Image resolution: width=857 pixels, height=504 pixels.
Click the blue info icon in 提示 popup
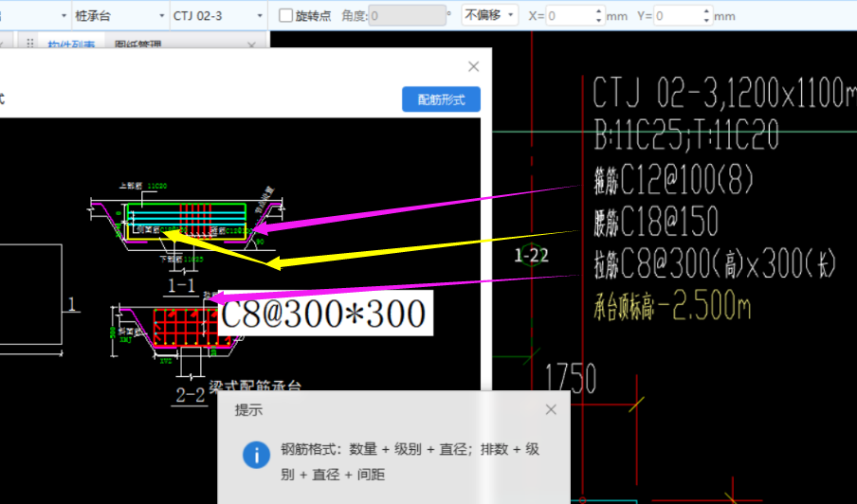click(256, 455)
